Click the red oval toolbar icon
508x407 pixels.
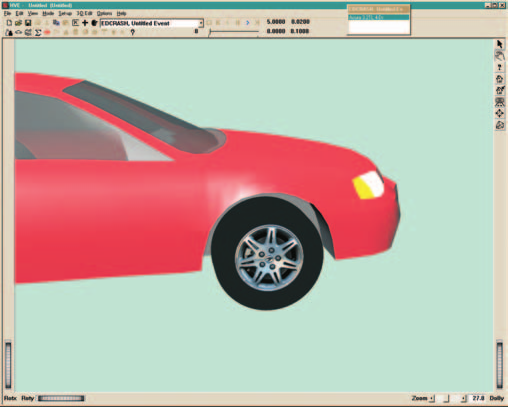(47, 32)
